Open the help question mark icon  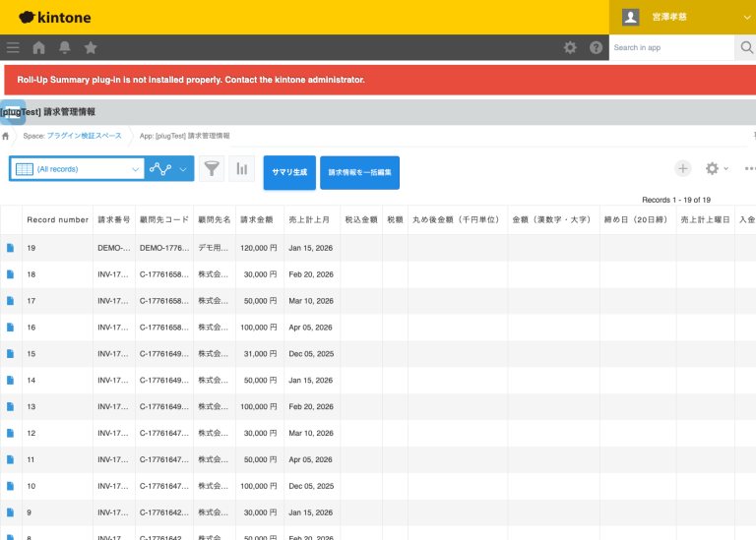pyautogui.click(x=596, y=47)
